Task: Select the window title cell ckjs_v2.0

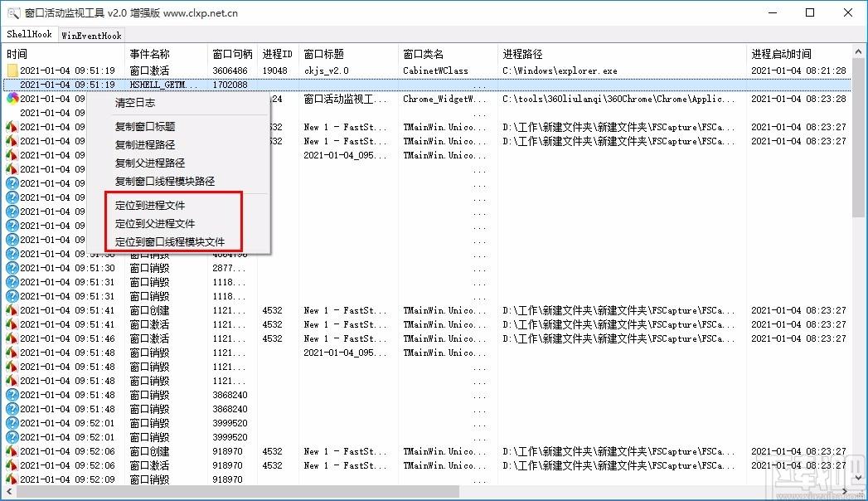Action: 326,71
